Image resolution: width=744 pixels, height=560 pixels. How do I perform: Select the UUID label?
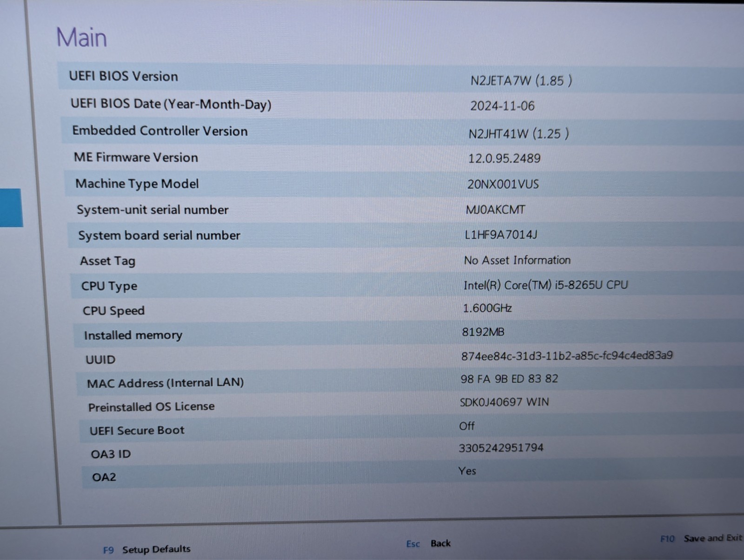(x=100, y=360)
